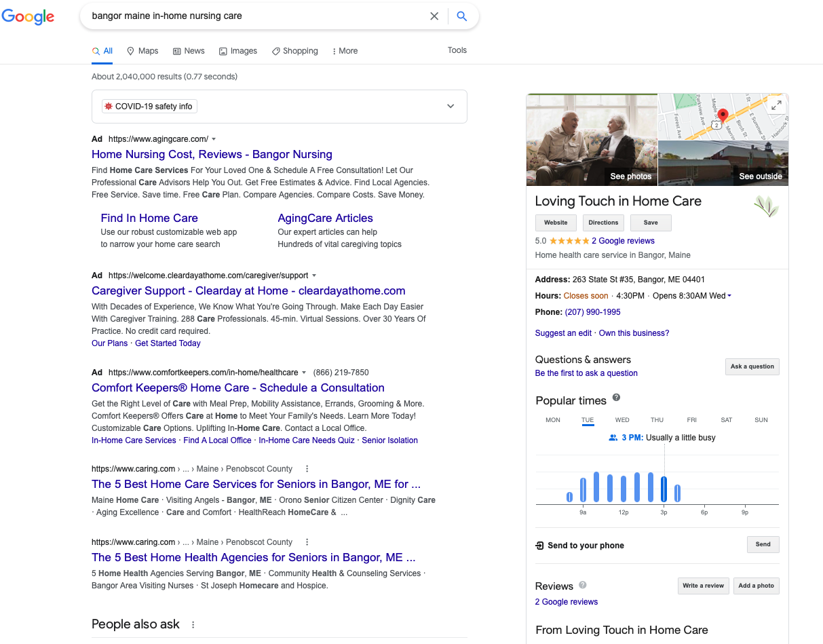Click the Send button
The height and width of the screenshot is (644, 823).
(x=763, y=544)
